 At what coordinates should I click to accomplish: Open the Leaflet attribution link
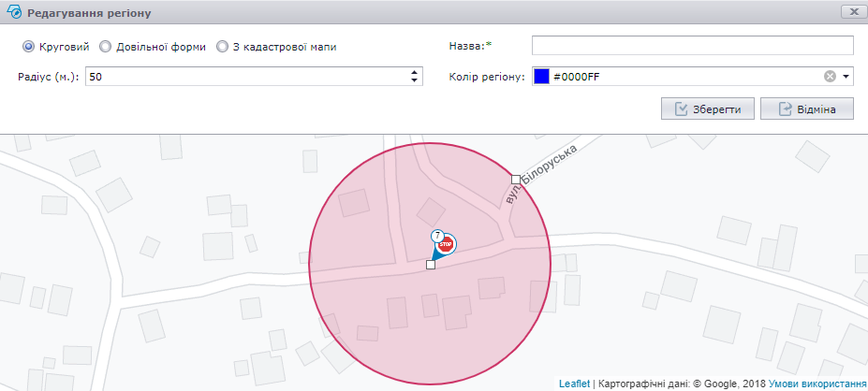pos(575,384)
